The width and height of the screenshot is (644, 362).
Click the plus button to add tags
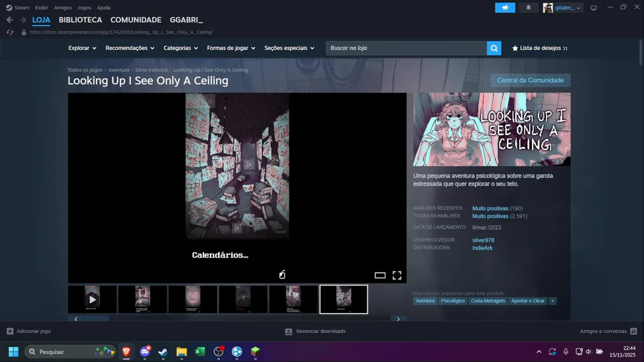pos(552,301)
